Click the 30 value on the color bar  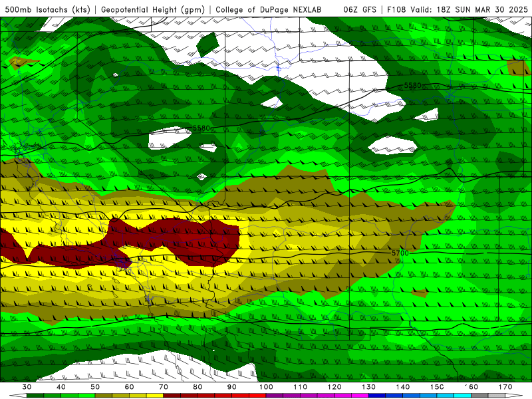click(x=27, y=387)
